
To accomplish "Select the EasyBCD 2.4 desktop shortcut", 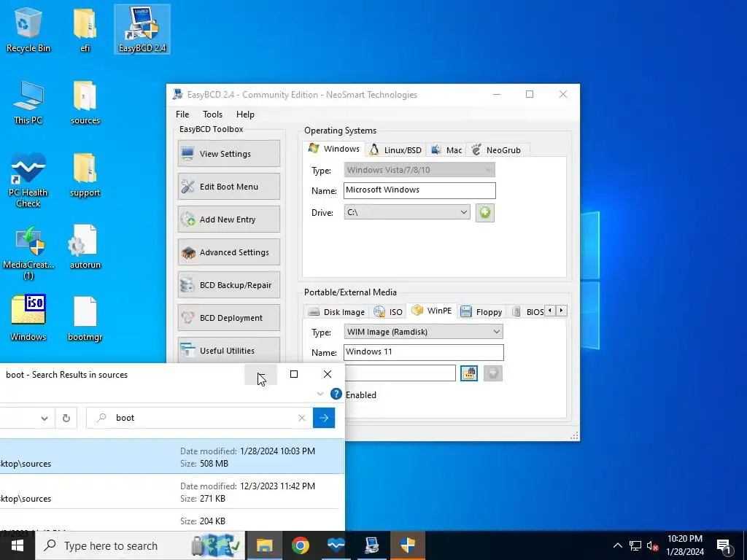I will pyautogui.click(x=142, y=29).
